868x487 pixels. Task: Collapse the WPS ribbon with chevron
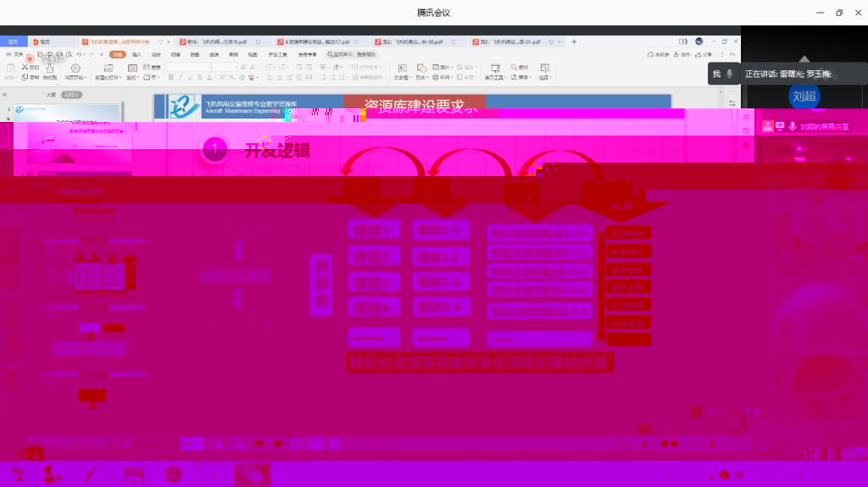pos(732,55)
